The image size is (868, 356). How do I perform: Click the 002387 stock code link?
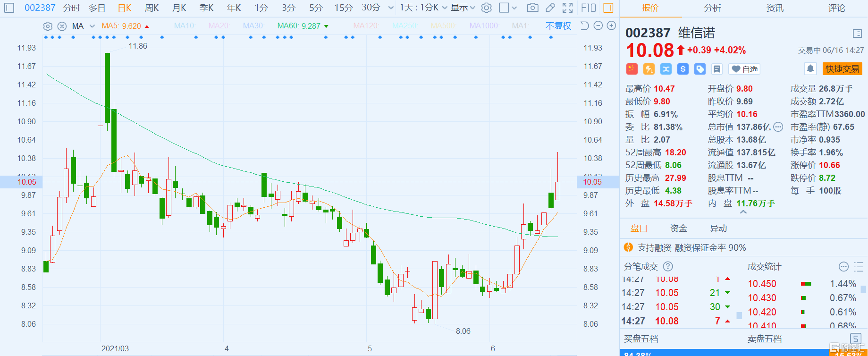coord(40,8)
